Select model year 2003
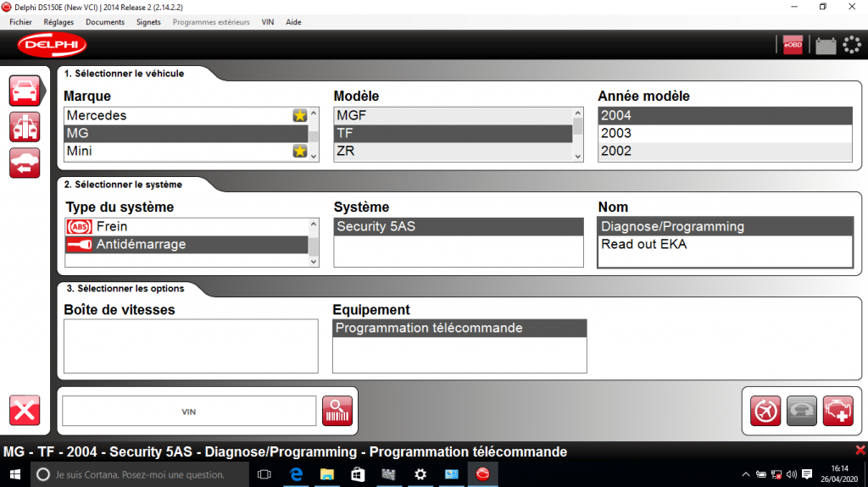This screenshot has width=868, height=487. (726, 133)
